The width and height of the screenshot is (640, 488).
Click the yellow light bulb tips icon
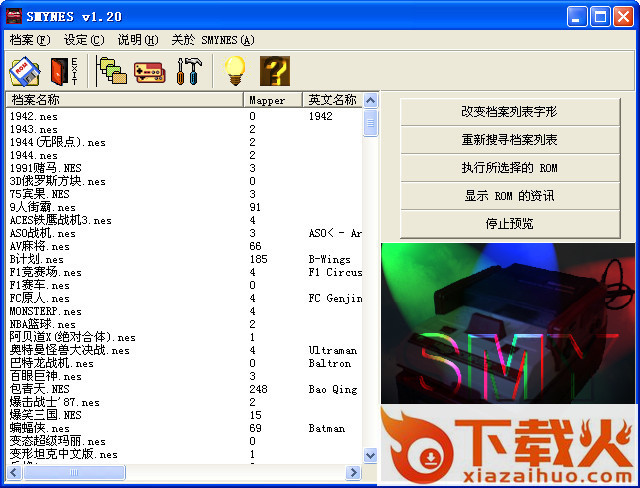[235, 71]
